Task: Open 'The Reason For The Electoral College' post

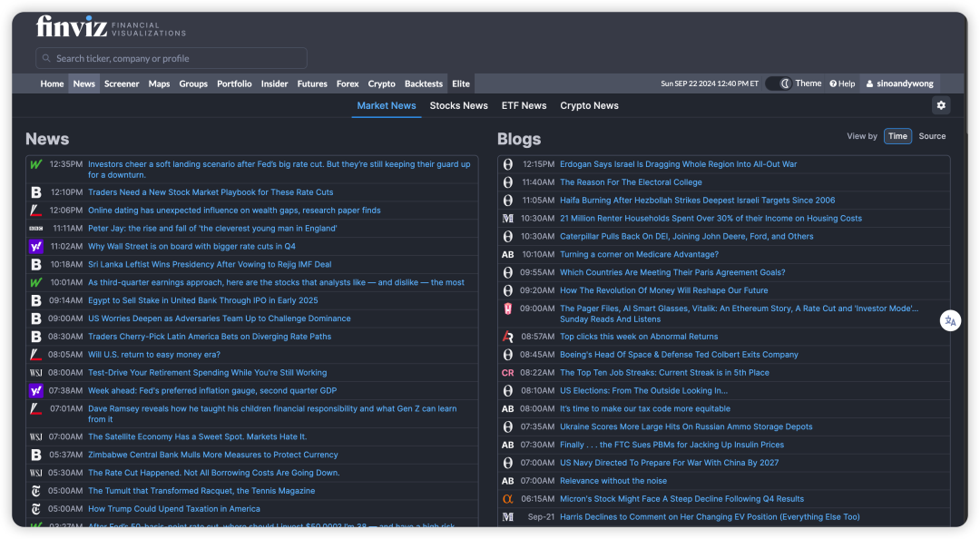Action: pos(632,182)
